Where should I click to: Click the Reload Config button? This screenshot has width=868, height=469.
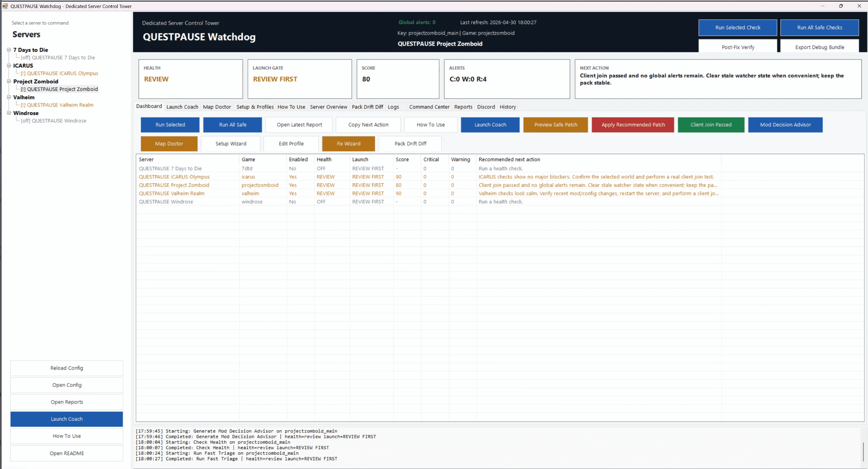(x=66, y=368)
